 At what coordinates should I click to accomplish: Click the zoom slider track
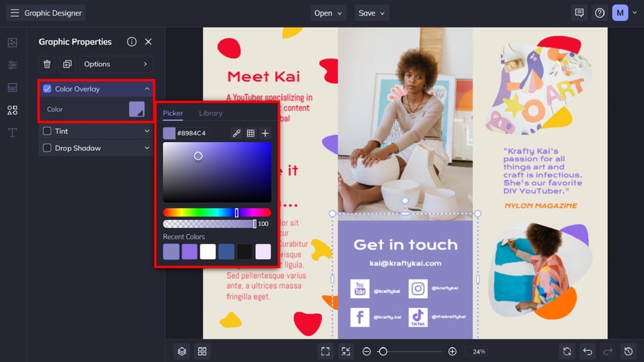click(409, 351)
